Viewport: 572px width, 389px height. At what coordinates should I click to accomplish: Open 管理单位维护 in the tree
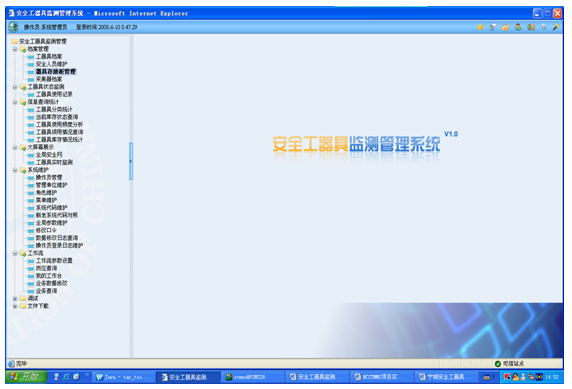tap(51, 185)
